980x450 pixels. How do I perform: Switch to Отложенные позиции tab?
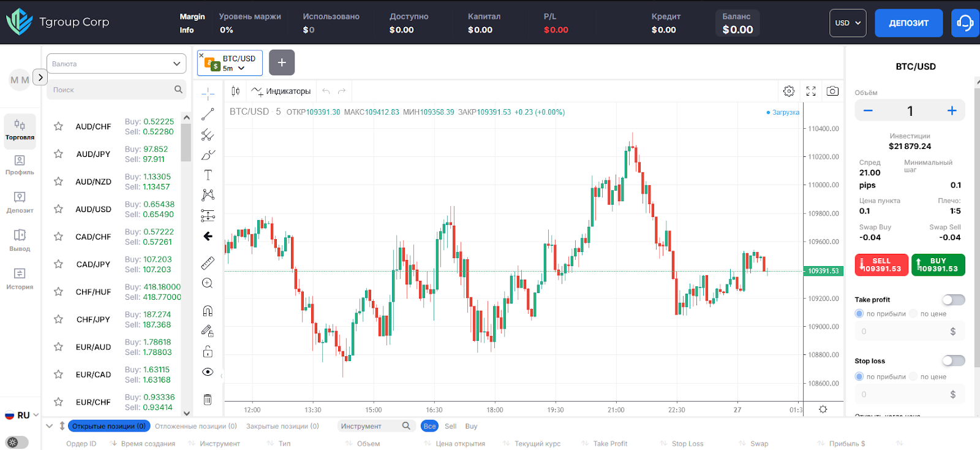[195, 426]
